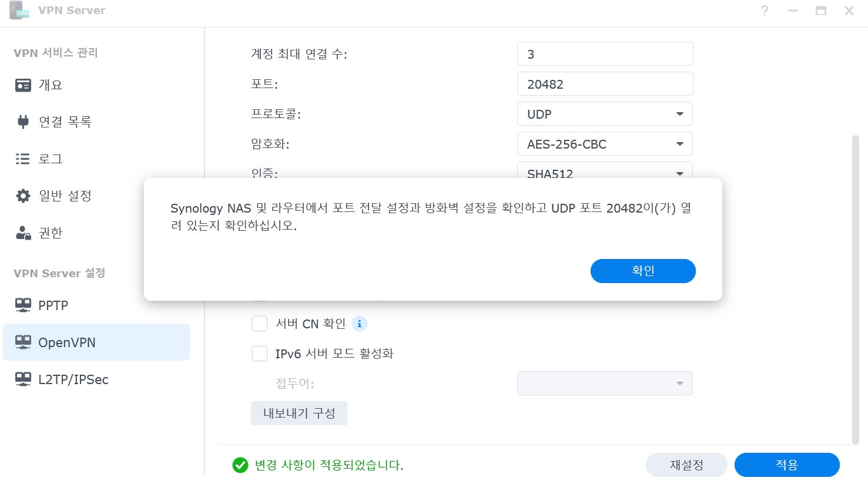Enable the 서버 CN 확인 checkbox
Image resolution: width=868 pixels, height=481 pixels.
260,324
